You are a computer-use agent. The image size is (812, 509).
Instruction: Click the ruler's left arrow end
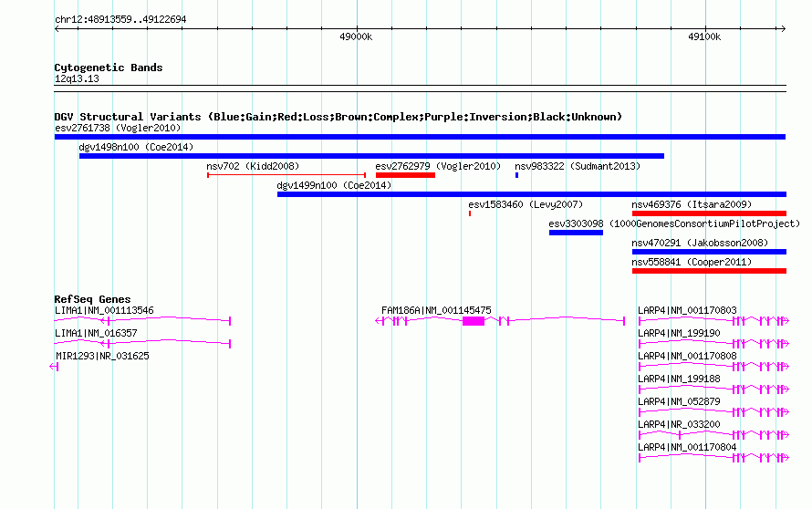tap(57, 29)
